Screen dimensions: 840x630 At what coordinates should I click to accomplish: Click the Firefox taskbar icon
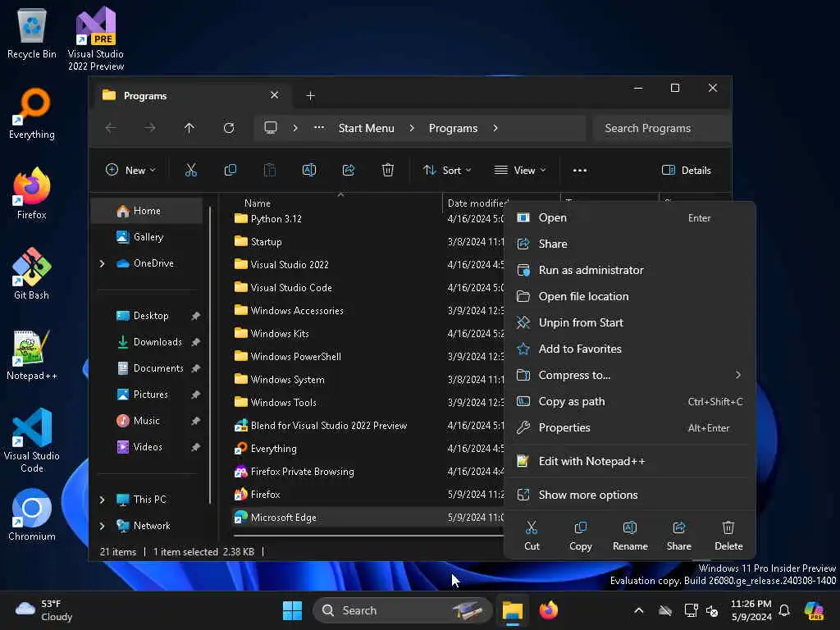coord(548,610)
